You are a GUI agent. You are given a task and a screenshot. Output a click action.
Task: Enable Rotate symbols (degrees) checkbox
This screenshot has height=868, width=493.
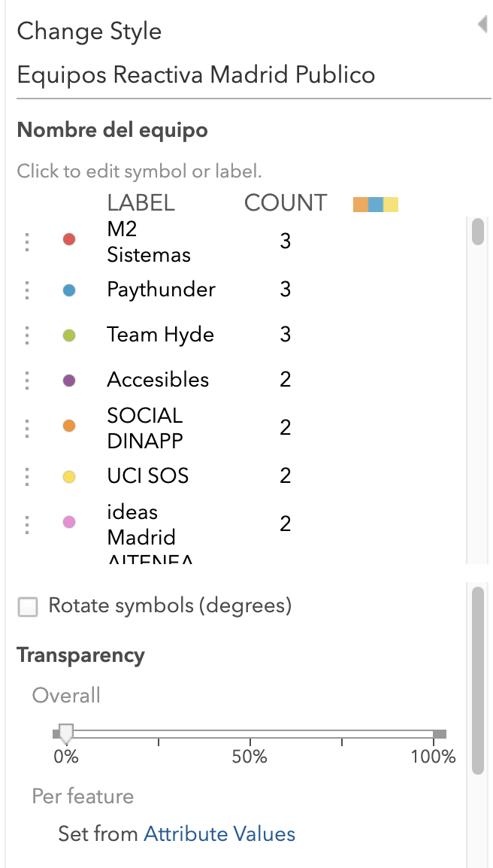click(x=28, y=607)
